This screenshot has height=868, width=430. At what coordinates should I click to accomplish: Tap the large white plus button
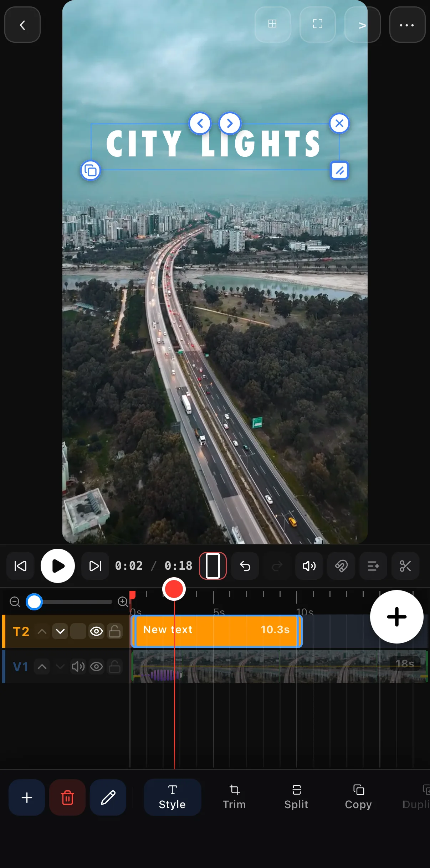(x=397, y=617)
